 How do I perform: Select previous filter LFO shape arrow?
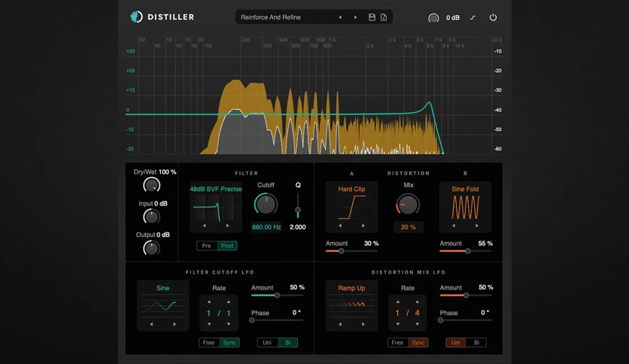[x=152, y=324]
